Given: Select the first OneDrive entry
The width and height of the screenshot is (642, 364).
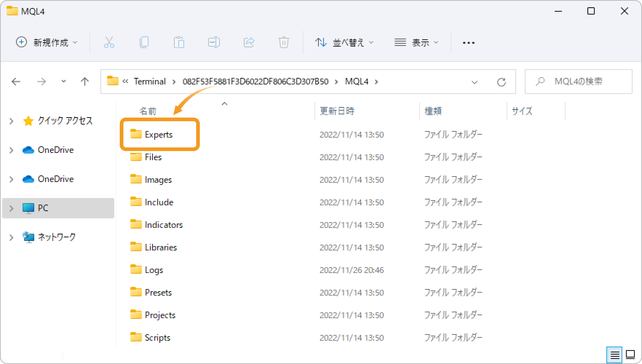Looking at the screenshot, I should [x=56, y=150].
